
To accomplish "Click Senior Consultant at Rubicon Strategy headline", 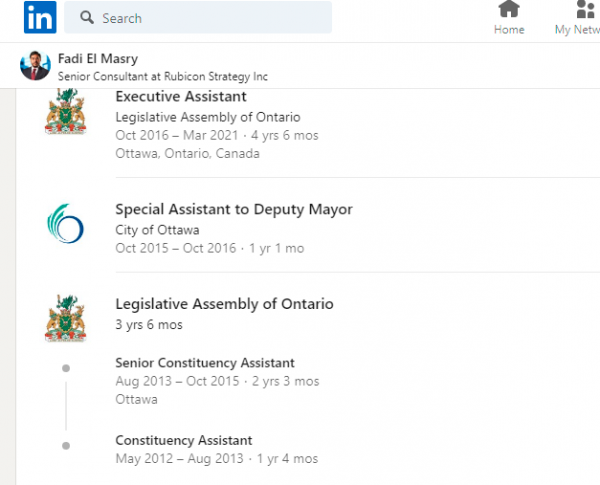I will pos(163,77).
